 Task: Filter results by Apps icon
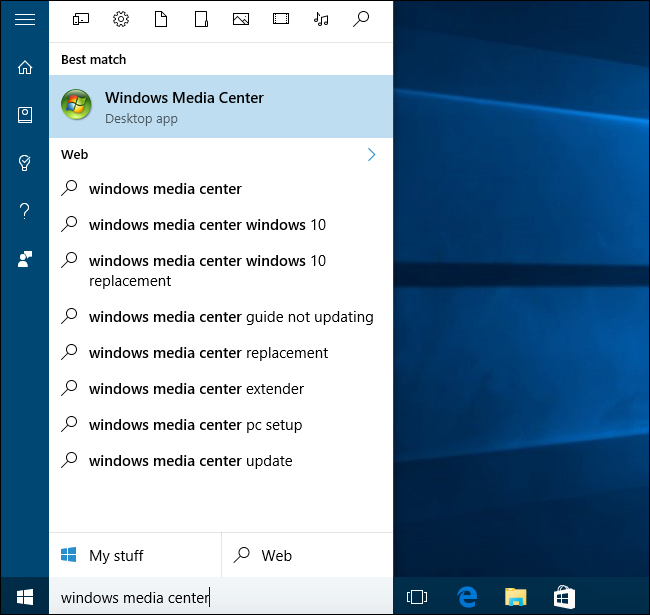81,19
